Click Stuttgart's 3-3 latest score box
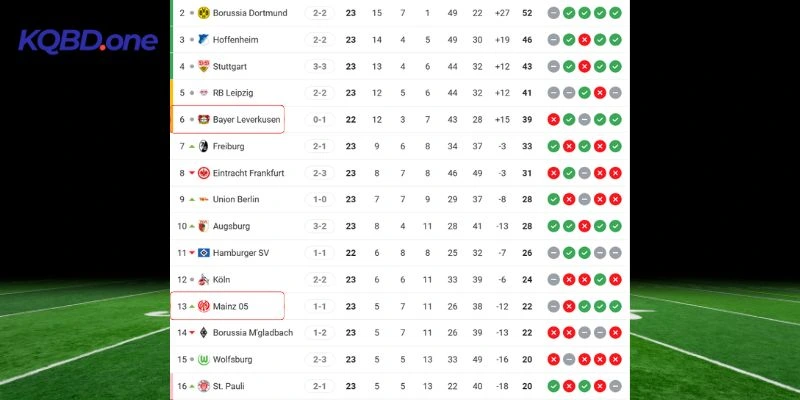The width and height of the screenshot is (800, 400). pos(320,67)
